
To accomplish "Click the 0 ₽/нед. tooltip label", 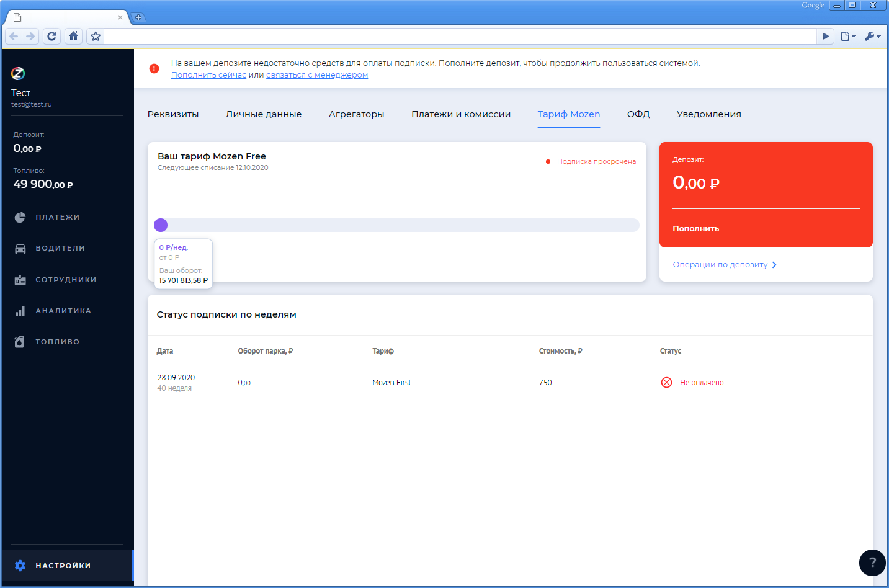I will coord(174,247).
